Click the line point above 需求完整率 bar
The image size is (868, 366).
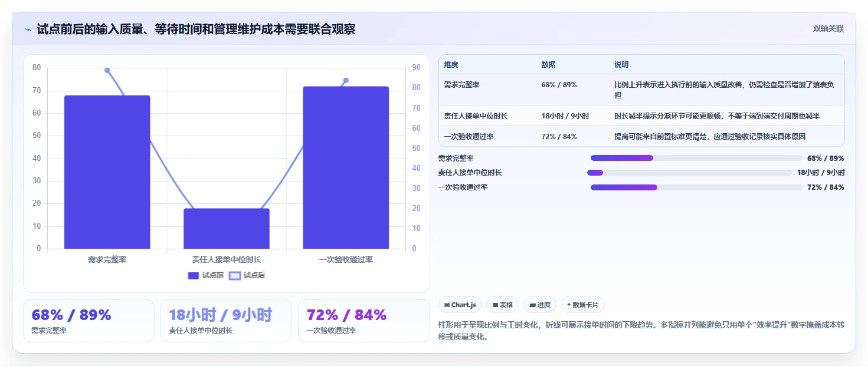tap(107, 70)
